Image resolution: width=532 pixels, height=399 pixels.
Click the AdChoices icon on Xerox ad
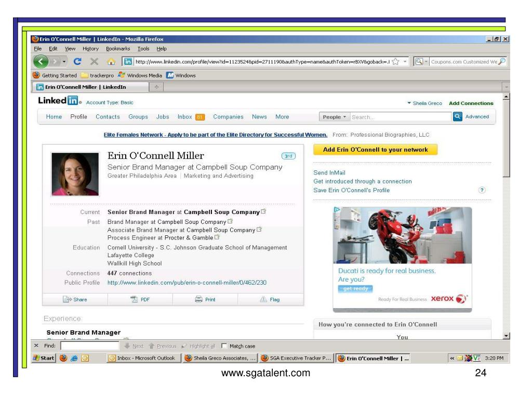pos(337,210)
